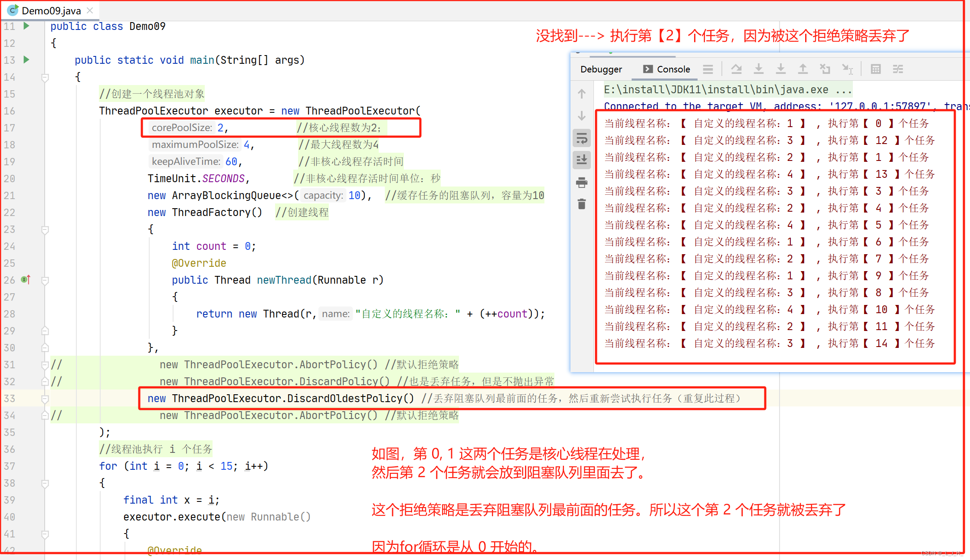Close the Demo09.java editor tab
Image resolution: width=970 pixels, height=560 pixels.
click(x=90, y=10)
